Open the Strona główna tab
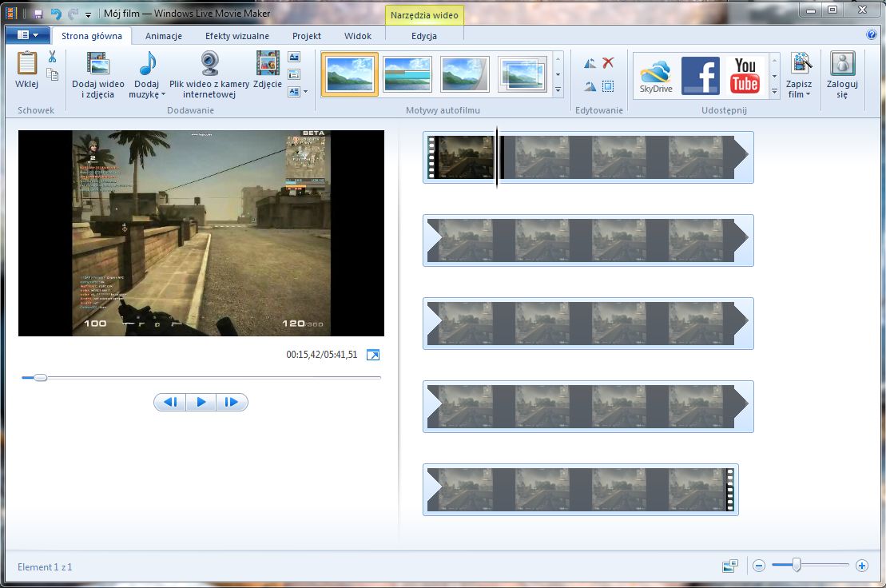886x588 pixels. [92, 36]
